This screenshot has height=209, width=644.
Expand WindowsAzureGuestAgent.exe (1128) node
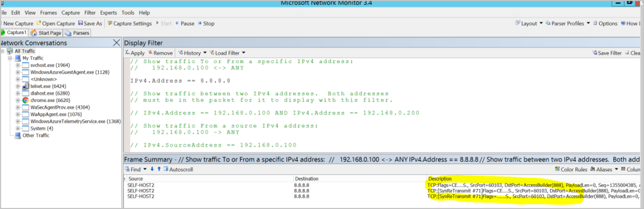18,72
